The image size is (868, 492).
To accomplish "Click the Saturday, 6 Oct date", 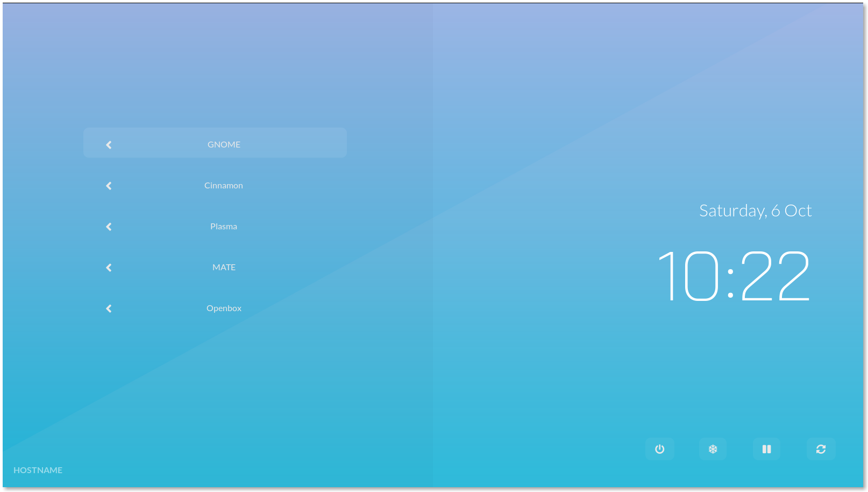I will click(755, 210).
